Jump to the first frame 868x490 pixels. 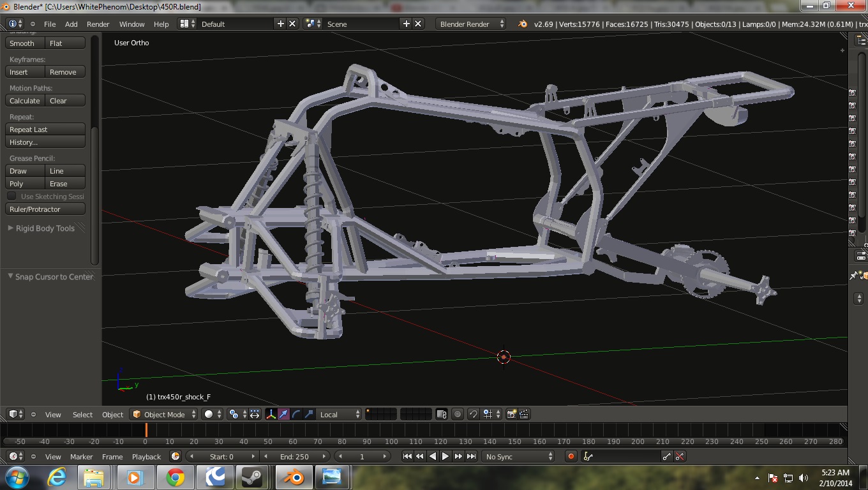pyautogui.click(x=407, y=456)
